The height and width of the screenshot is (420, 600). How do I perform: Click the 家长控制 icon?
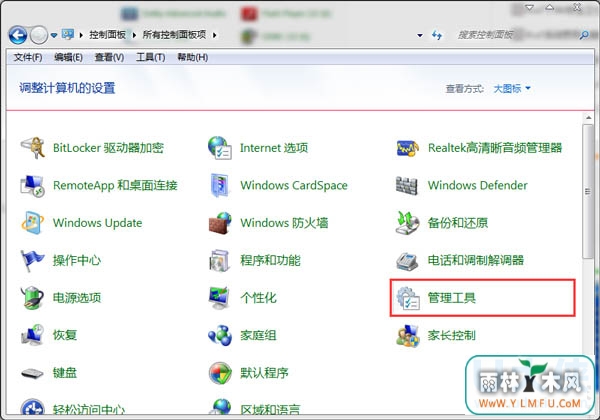[408, 335]
